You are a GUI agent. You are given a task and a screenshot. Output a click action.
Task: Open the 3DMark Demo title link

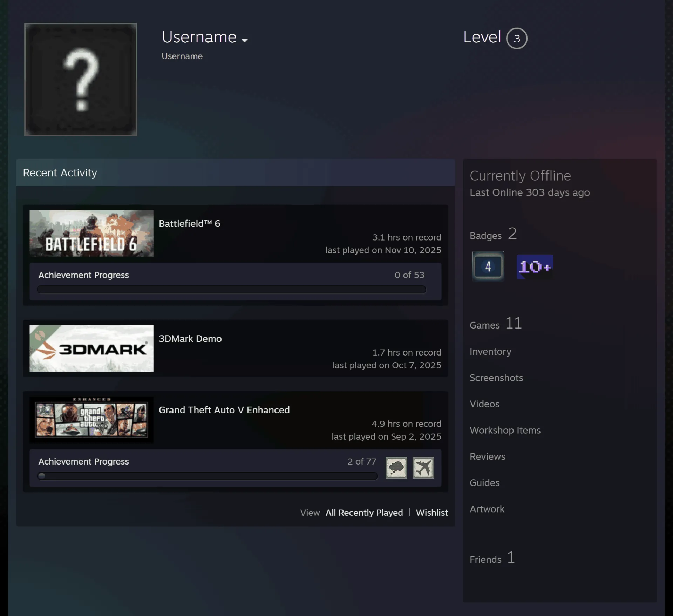pos(190,339)
